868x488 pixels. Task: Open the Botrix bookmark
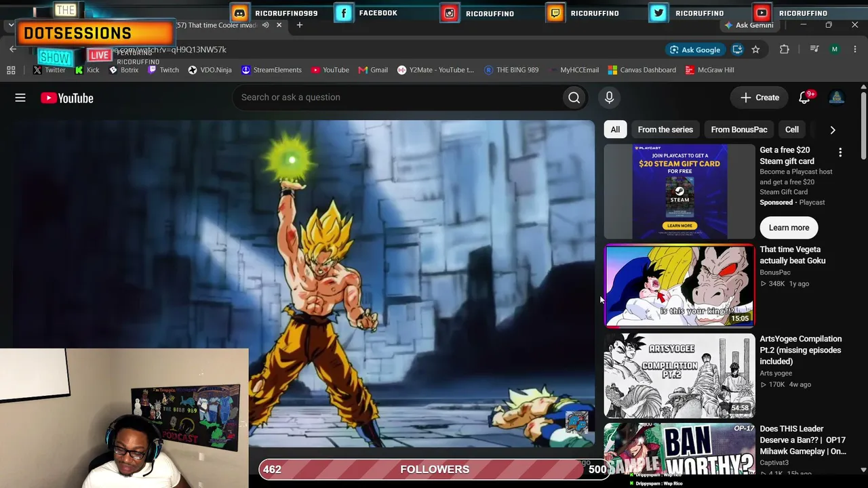123,70
